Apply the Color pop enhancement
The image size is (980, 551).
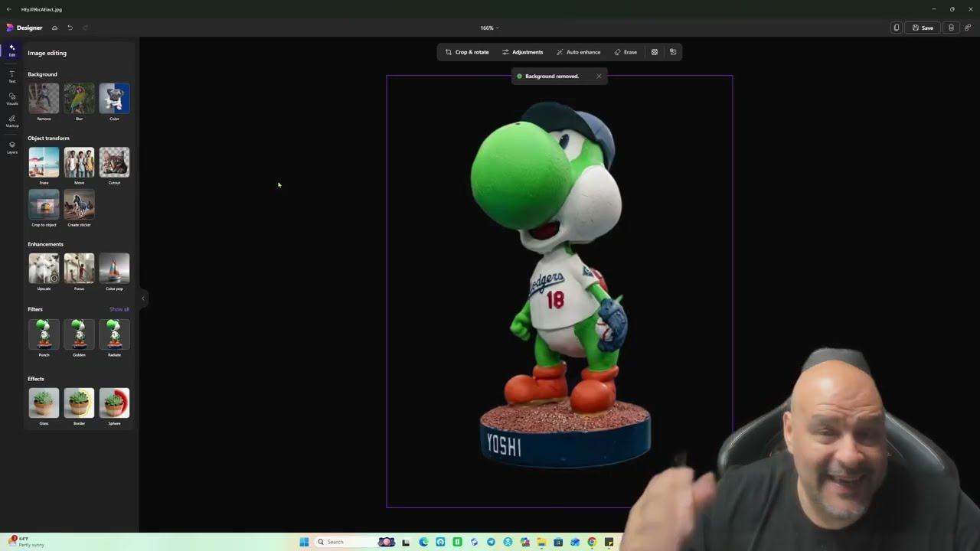pyautogui.click(x=114, y=268)
